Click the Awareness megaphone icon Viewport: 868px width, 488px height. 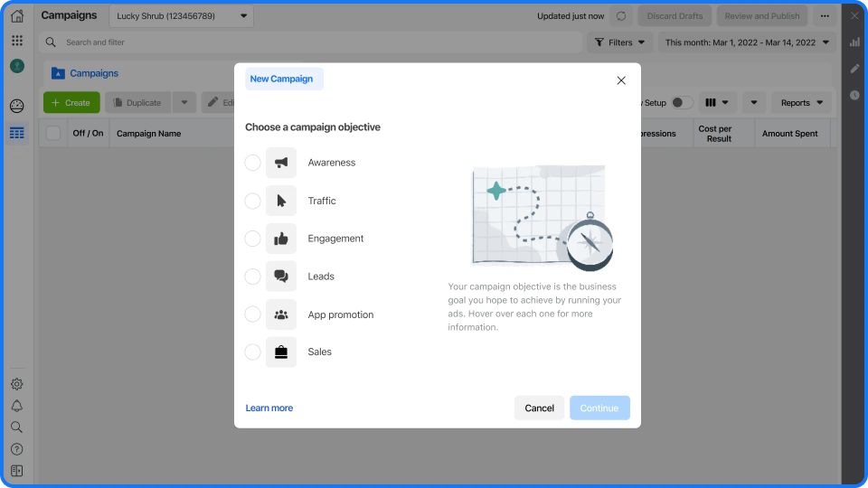[x=281, y=163]
